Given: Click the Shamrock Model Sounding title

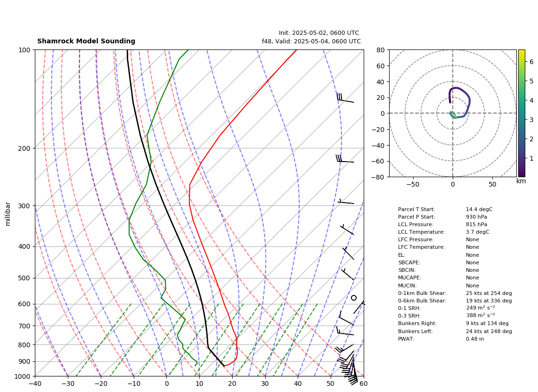Looking at the screenshot, I should [86, 41].
